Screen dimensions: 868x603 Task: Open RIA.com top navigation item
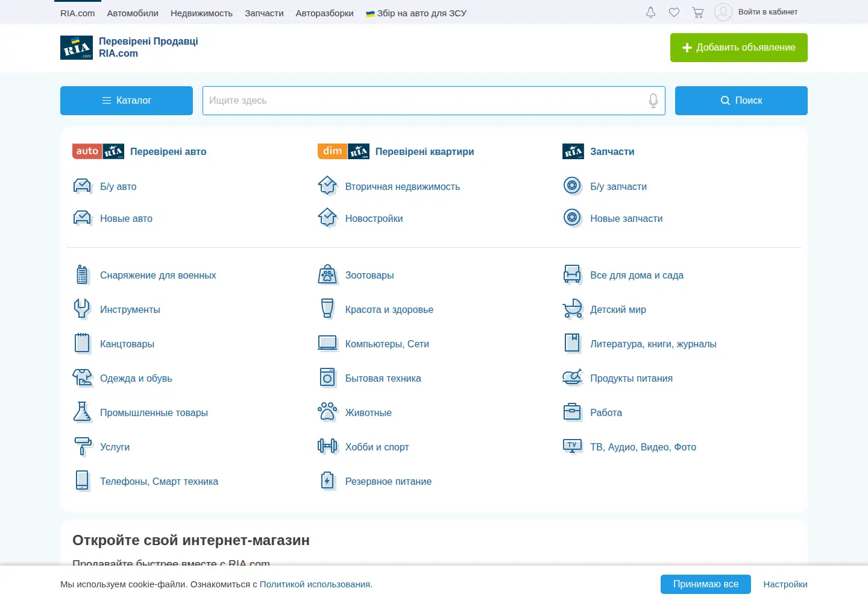tap(78, 13)
